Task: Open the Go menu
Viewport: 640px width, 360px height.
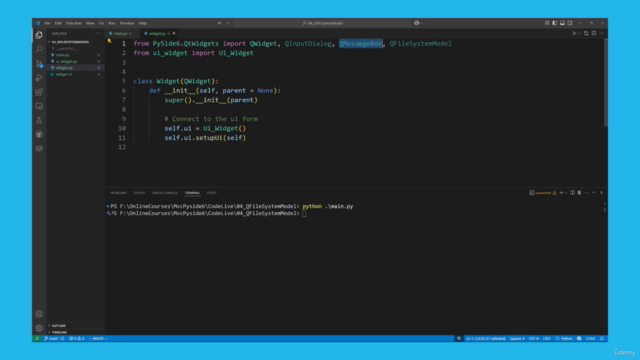Action: [101, 23]
